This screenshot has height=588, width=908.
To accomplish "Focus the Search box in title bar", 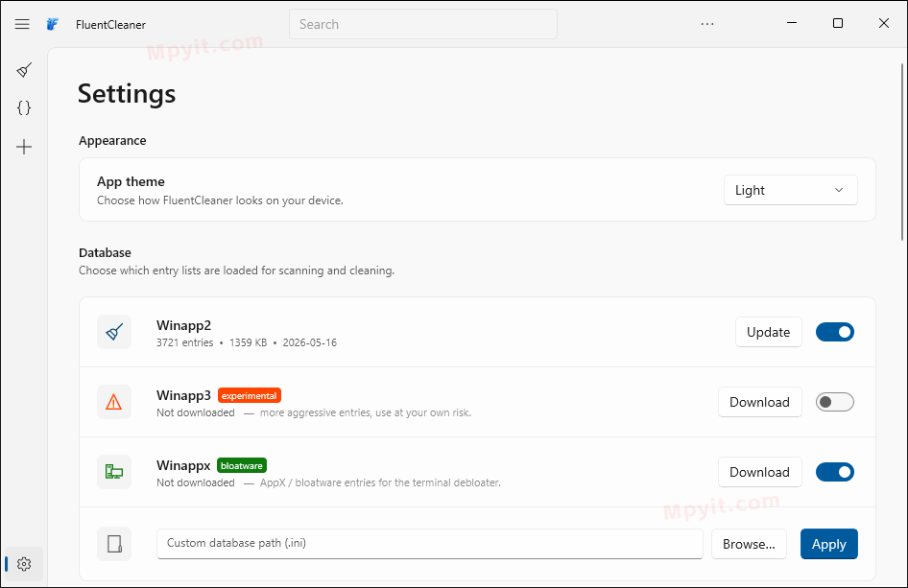I will [x=423, y=24].
